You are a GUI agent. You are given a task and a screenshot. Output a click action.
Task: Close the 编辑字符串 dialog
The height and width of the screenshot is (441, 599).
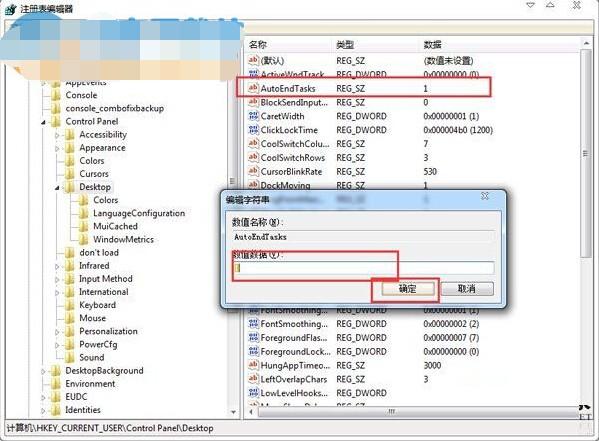pos(485,196)
